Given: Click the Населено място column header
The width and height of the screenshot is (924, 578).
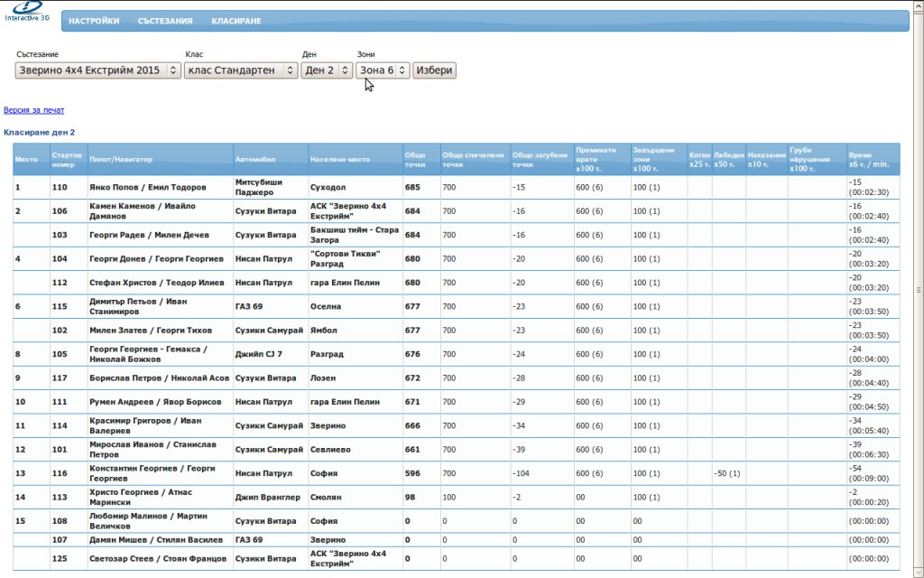Looking at the screenshot, I should point(340,160).
